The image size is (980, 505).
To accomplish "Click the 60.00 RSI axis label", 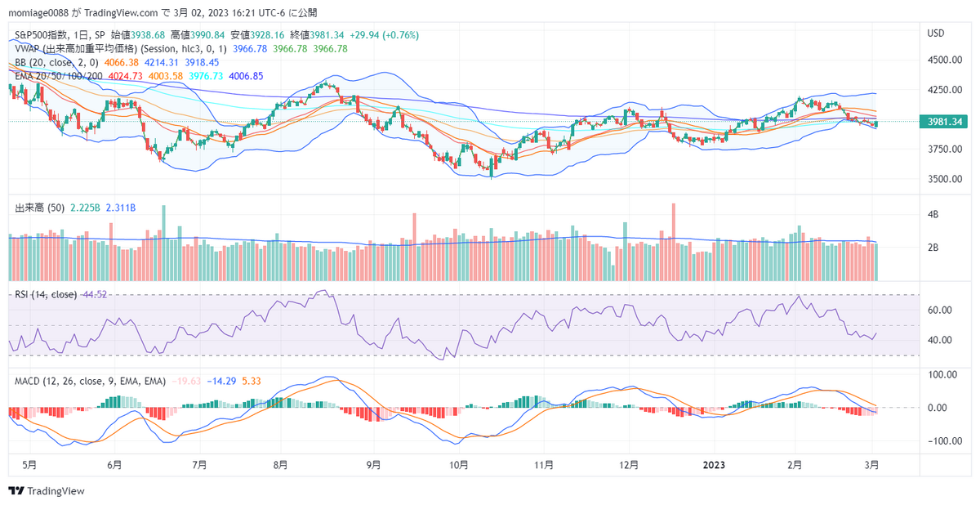I will point(939,311).
